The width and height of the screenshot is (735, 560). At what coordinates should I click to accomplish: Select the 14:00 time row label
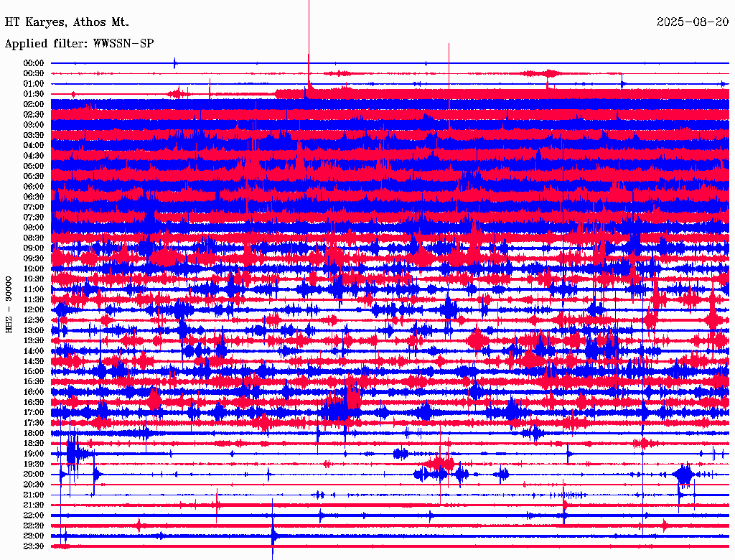point(34,351)
